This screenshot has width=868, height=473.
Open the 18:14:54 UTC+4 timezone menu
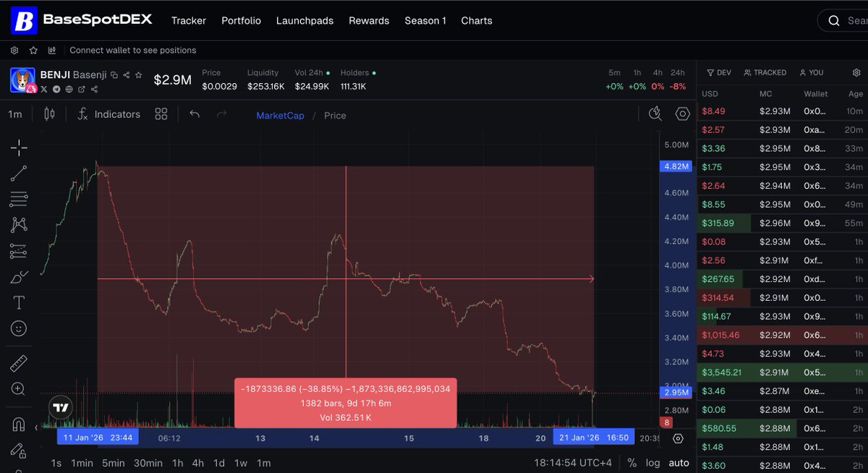(573, 463)
